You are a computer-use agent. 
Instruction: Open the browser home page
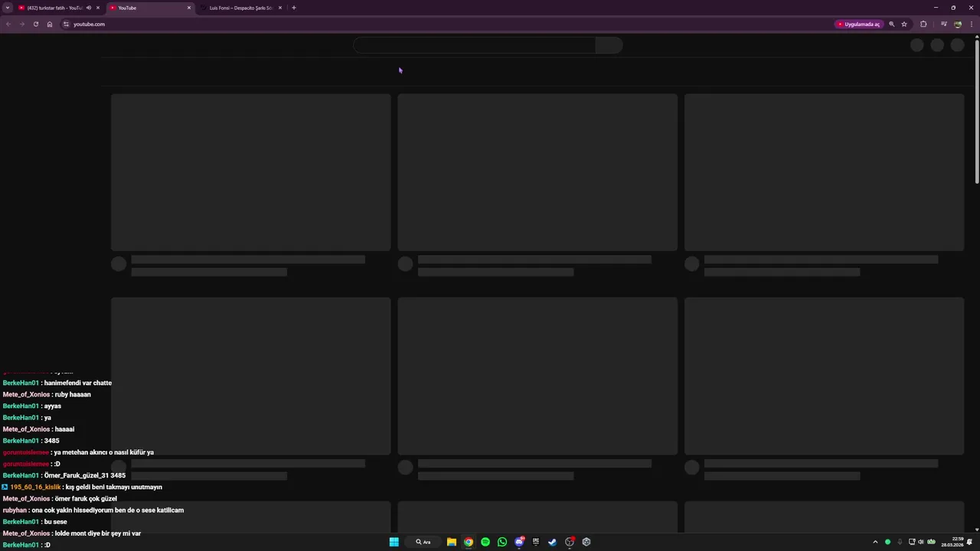pyautogui.click(x=50, y=24)
